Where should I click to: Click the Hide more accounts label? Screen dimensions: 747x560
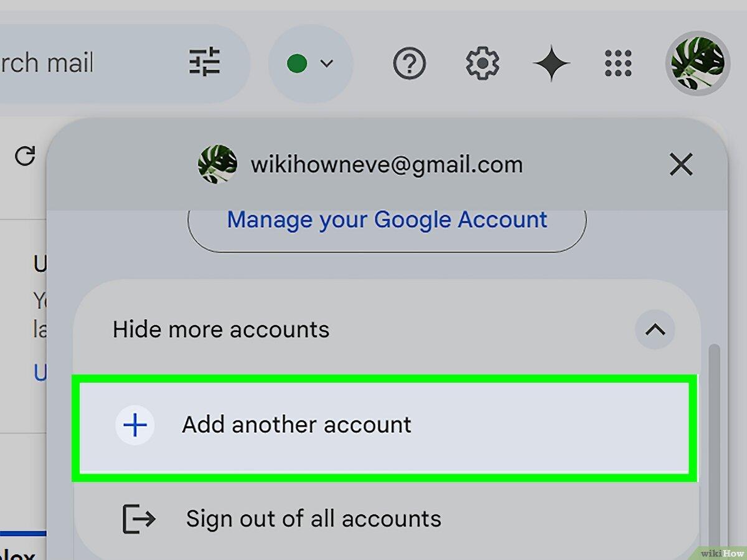click(221, 329)
